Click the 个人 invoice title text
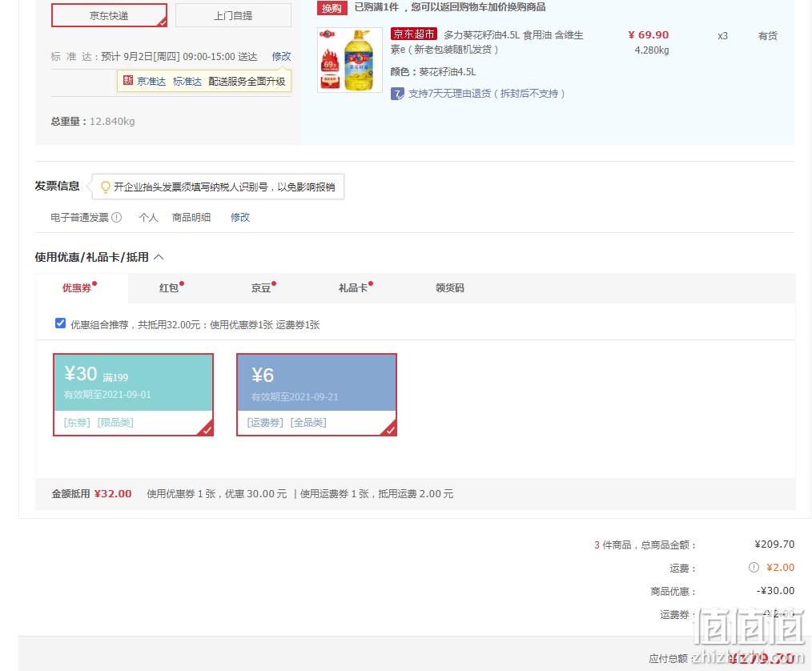The image size is (812, 671). pyautogui.click(x=148, y=218)
